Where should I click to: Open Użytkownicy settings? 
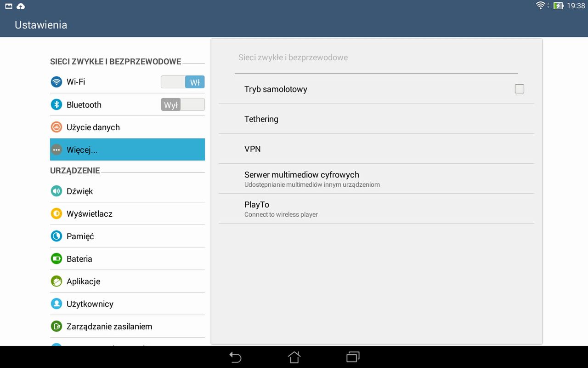(x=127, y=304)
